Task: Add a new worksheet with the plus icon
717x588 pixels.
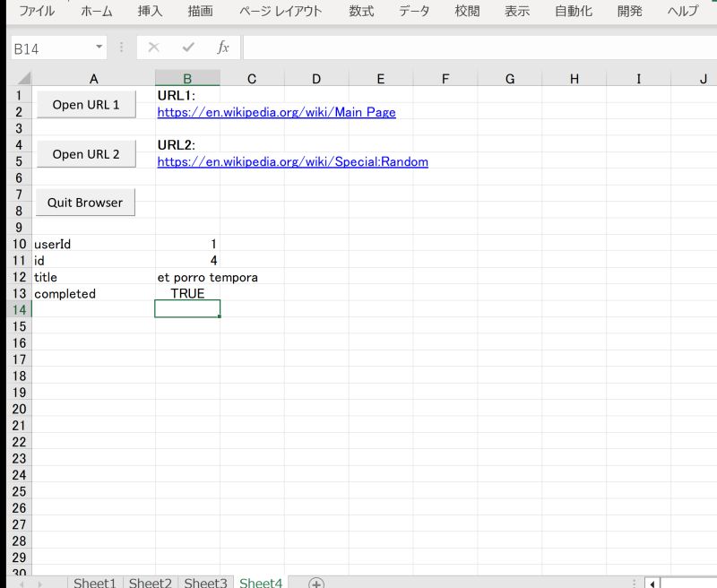Action: click(x=315, y=583)
